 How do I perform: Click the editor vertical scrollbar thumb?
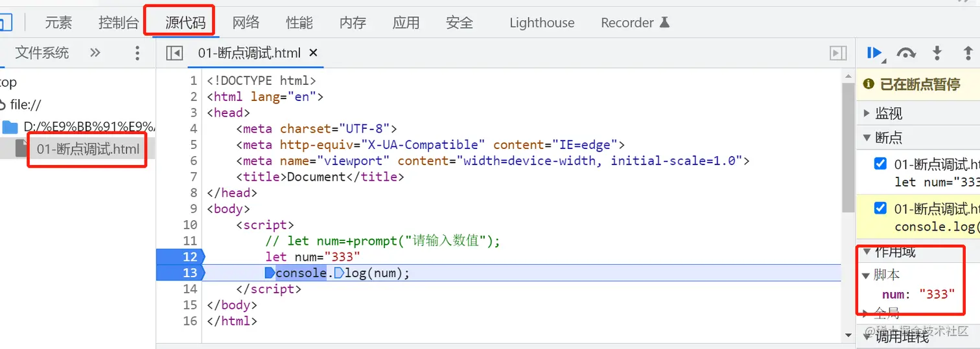coord(848,147)
